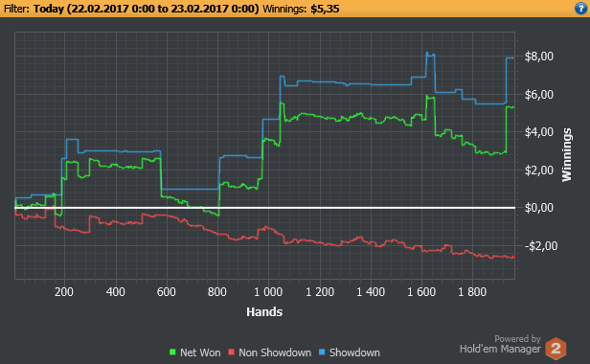Click the 800 hands axis label

pos(217,292)
